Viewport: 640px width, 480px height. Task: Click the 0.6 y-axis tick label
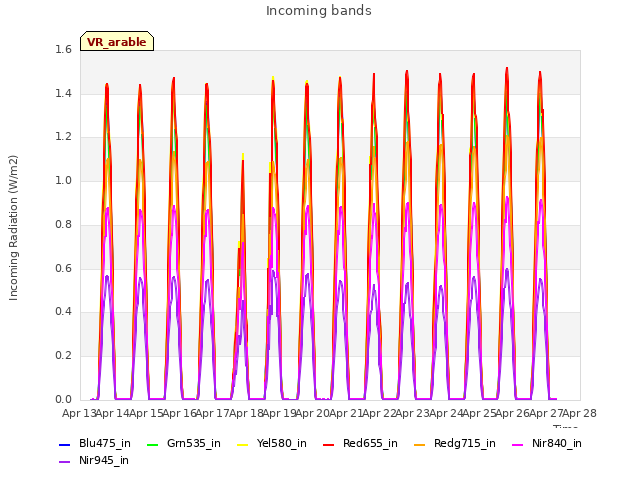point(63,268)
